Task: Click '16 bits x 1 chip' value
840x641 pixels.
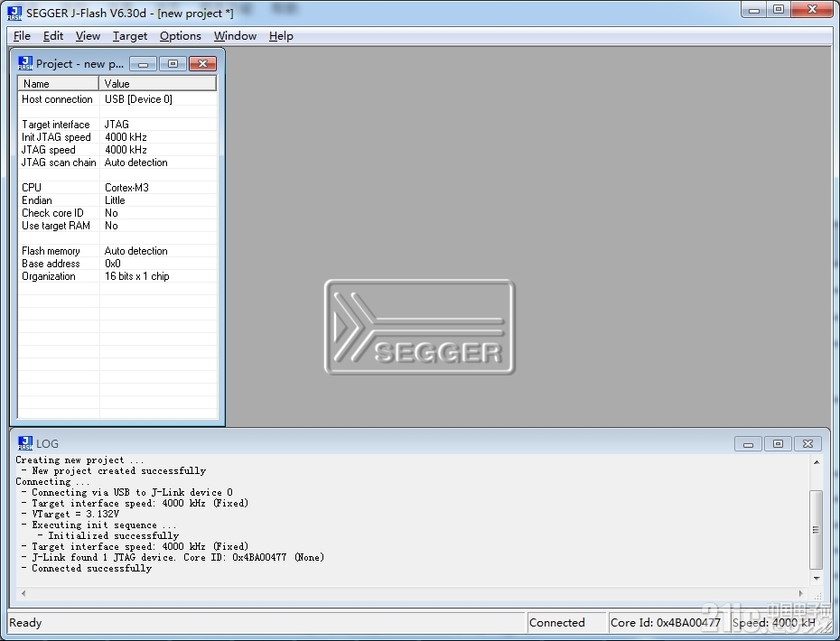Action: point(137,276)
